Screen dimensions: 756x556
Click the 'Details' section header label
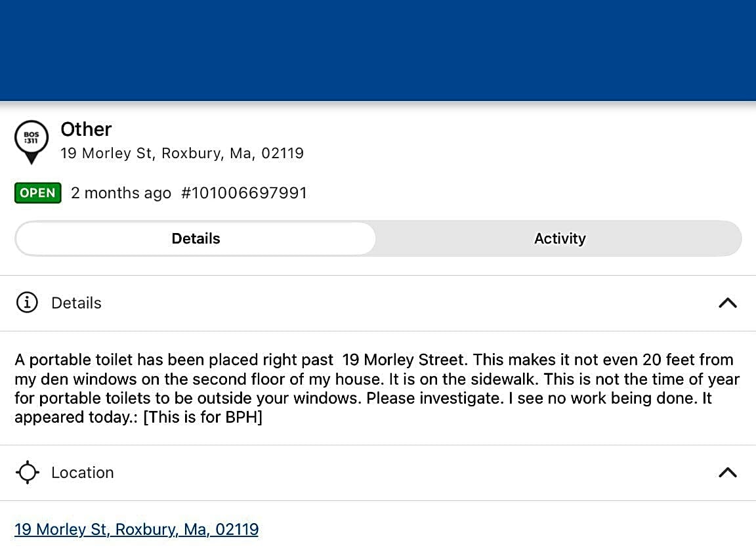[x=76, y=303]
